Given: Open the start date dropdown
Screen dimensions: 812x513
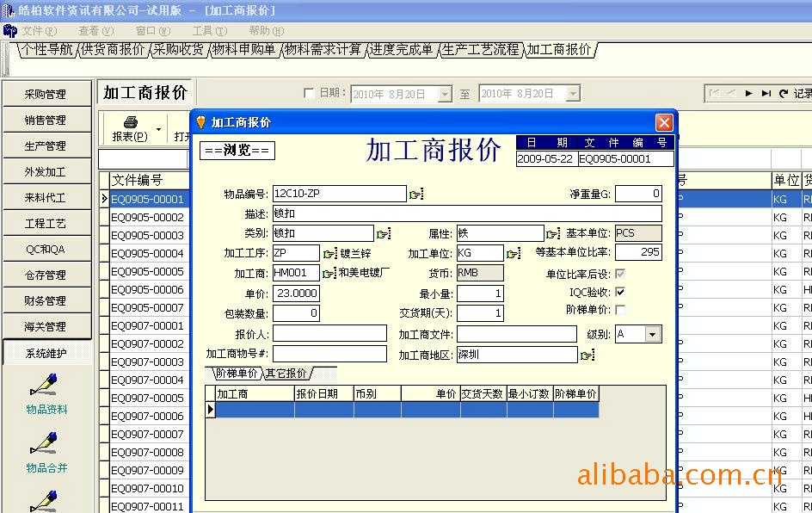Looking at the screenshot, I should point(445,95).
